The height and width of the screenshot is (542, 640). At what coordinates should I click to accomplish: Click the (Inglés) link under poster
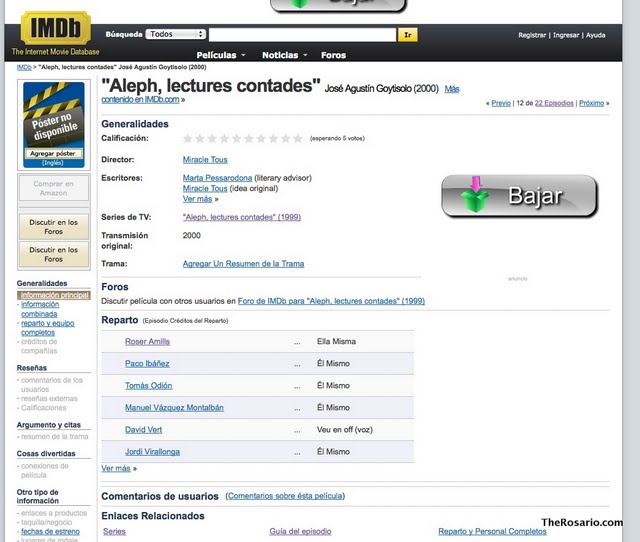tap(53, 163)
